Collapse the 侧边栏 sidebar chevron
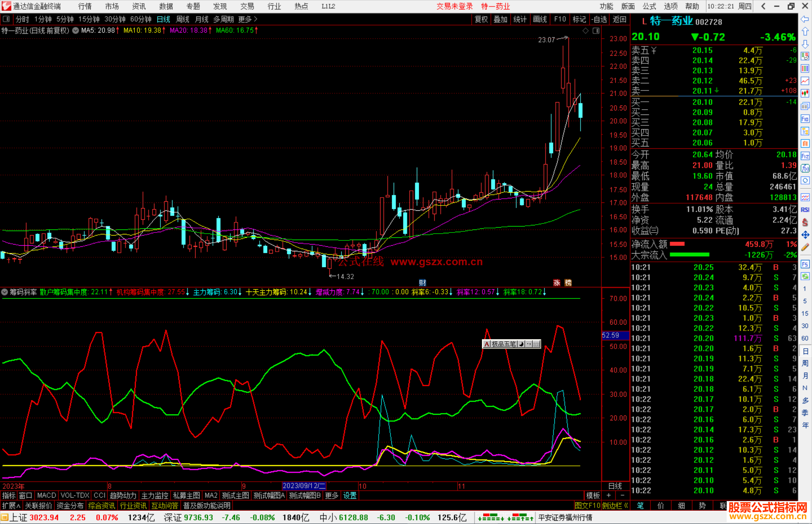Image resolution: width=812 pixels, height=524 pixels. click(x=626, y=506)
